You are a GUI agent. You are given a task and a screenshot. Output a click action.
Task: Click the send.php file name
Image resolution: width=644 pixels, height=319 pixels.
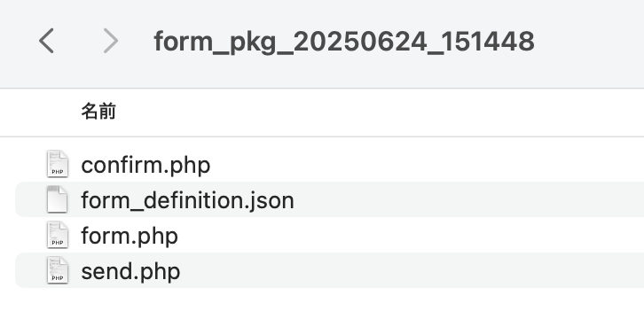(130, 271)
